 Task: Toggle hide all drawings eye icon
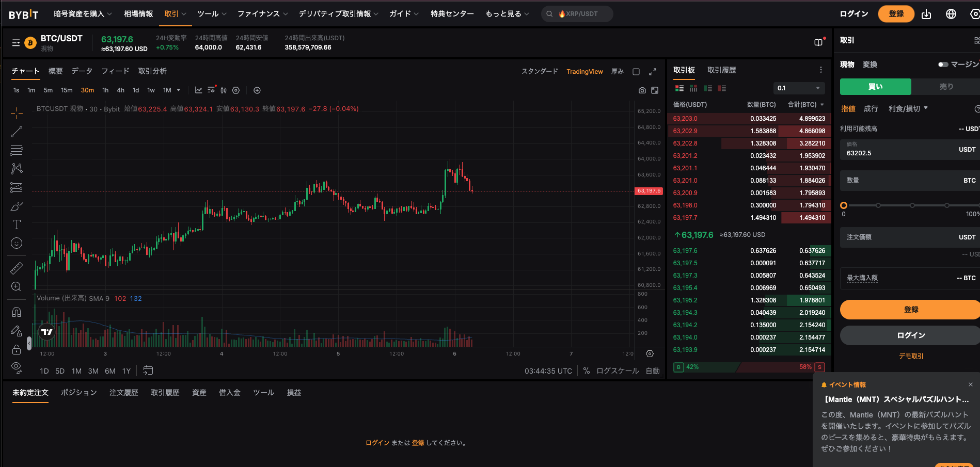tap(17, 367)
